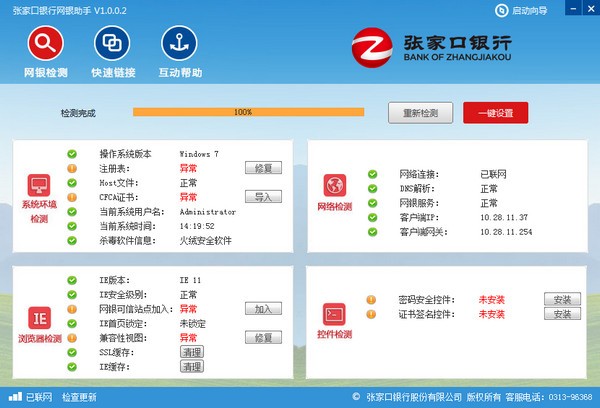
Task: Click the orange warning beside 注册表
Action: [72, 168]
